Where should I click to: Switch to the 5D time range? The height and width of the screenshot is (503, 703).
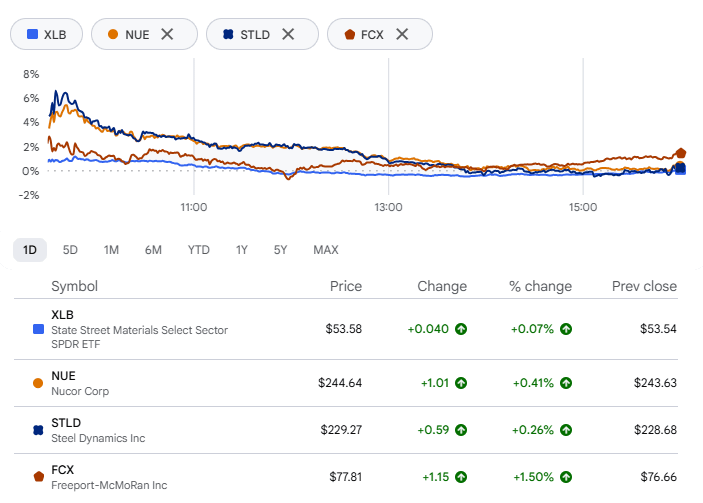[70, 250]
